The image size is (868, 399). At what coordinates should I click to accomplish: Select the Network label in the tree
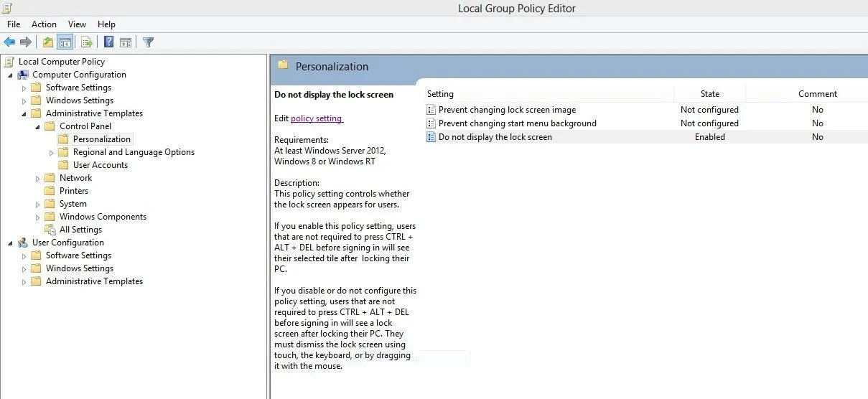point(75,178)
